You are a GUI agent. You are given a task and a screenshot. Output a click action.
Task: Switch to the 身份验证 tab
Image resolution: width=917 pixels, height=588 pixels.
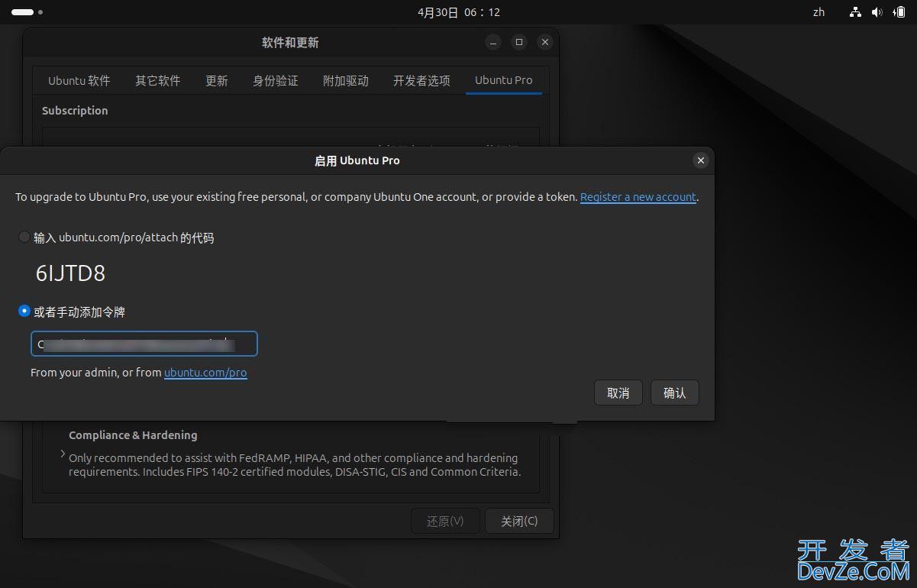click(276, 80)
